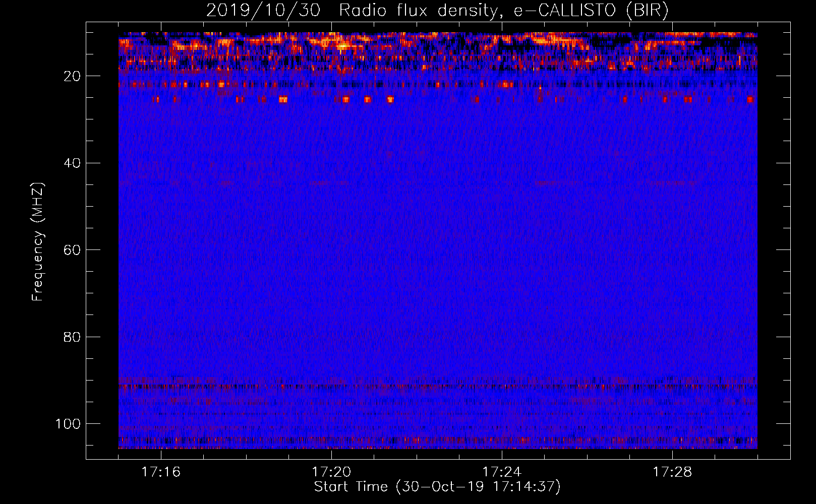Select the '17:16' time tick label
Viewport: 816px width, 504px height.
(x=161, y=472)
